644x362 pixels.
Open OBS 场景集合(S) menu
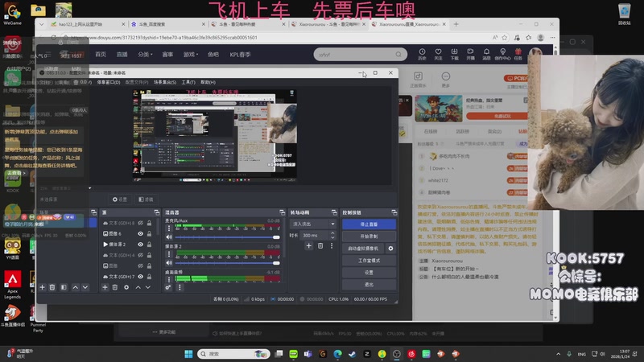pyautogui.click(x=165, y=82)
